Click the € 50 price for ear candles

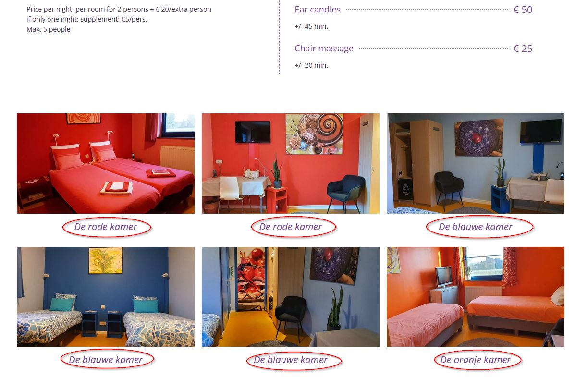tap(523, 10)
